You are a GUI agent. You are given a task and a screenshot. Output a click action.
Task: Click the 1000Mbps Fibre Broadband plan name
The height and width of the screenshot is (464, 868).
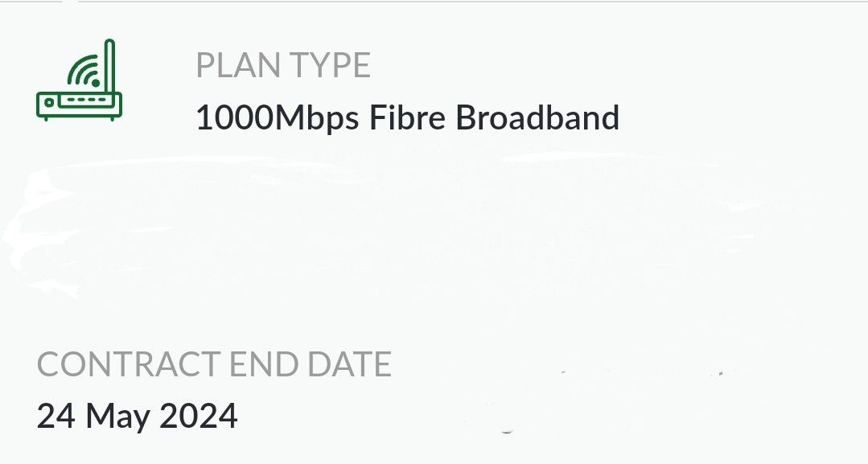pos(409,117)
